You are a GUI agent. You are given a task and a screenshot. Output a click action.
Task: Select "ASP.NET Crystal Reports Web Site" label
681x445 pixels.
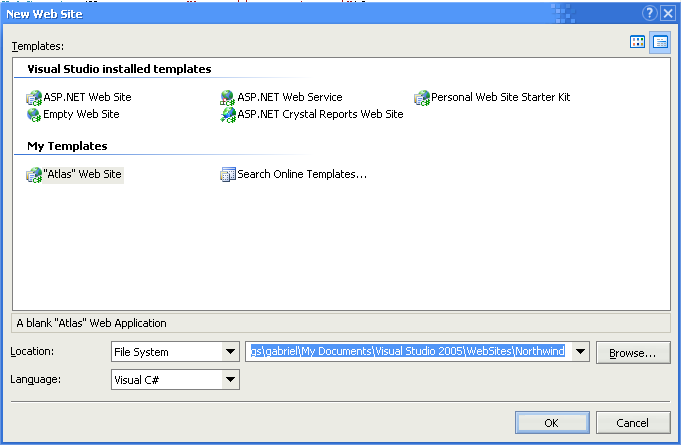coord(321,114)
